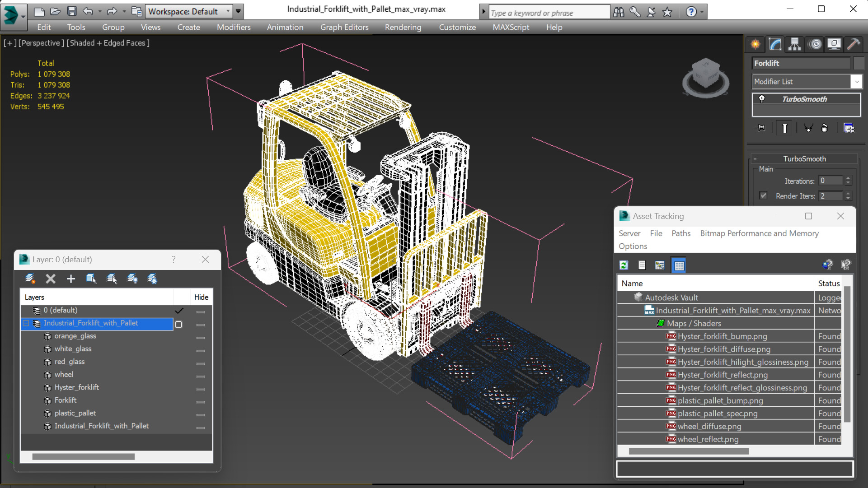Click the Hide column header in Layers
The height and width of the screenshot is (488, 868).
pyautogui.click(x=201, y=297)
